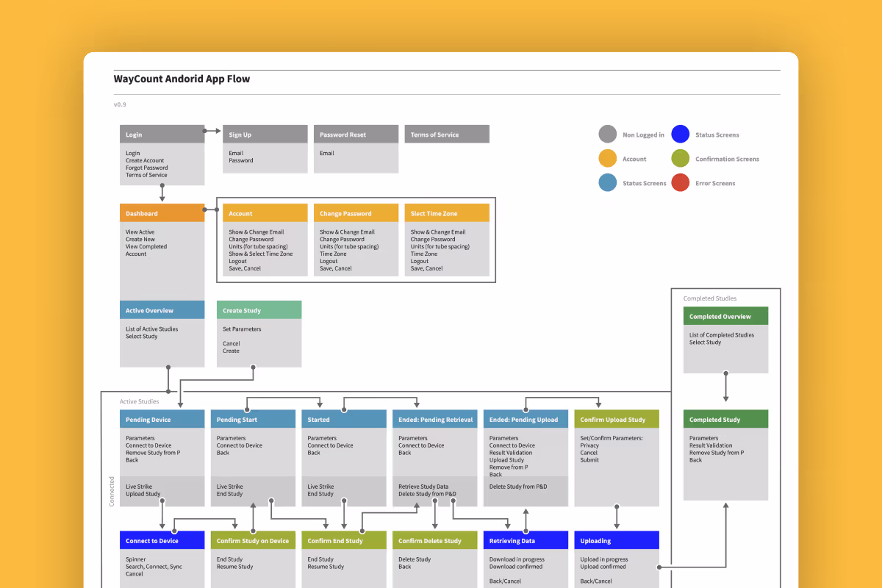This screenshot has height=588, width=882.
Task: Click Set/Confirm Parameters: text
Action: [x=612, y=438]
